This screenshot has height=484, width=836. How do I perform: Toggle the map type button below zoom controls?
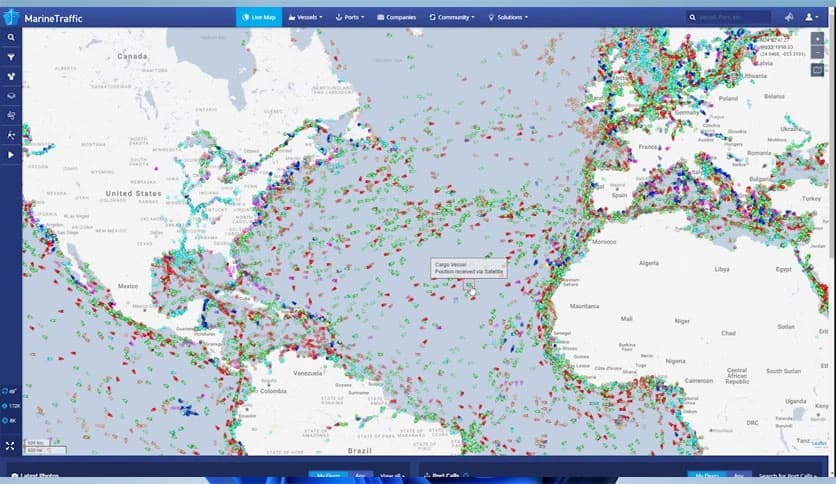pyautogui.click(x=817, y=71)
